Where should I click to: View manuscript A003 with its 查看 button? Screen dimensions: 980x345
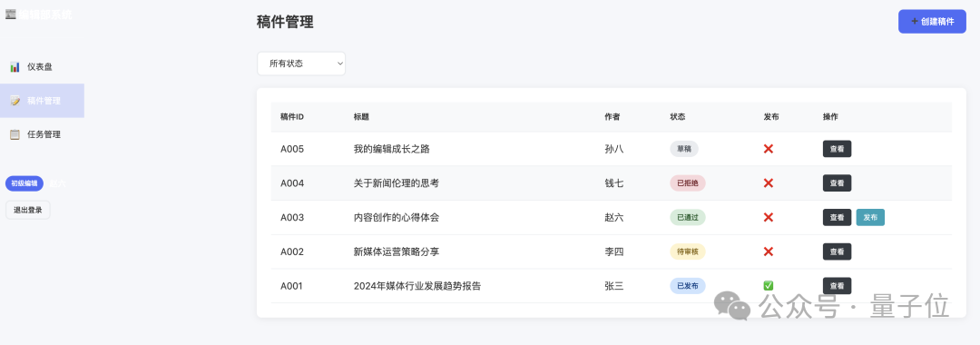click(x=837, y=218)
